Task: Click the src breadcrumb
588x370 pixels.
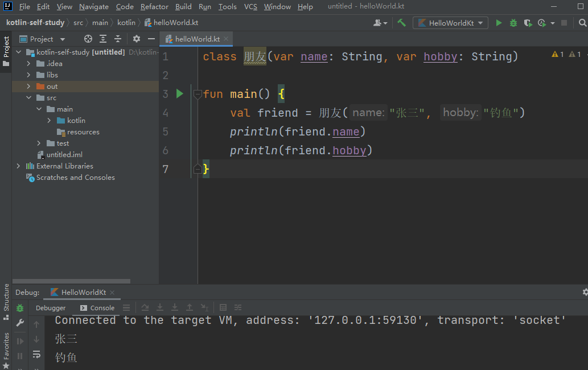Action: click(78, 23)
